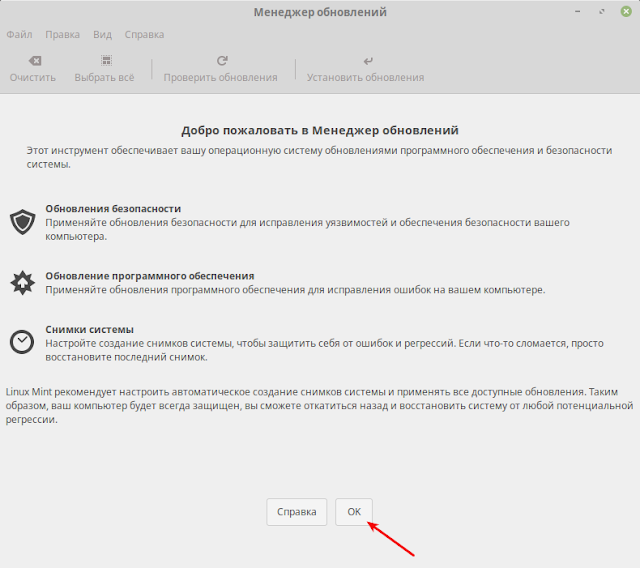Click the Проверить обновления refresh icon
The height and width of the screenshot is (568, 640).
click(x=222, y=61)
